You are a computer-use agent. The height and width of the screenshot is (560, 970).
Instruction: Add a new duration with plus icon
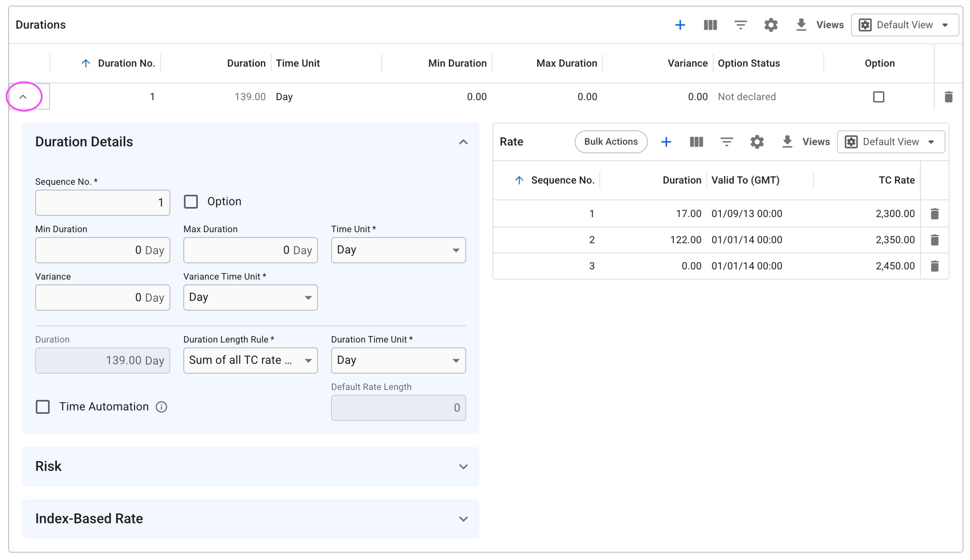(x=680, y=25)
